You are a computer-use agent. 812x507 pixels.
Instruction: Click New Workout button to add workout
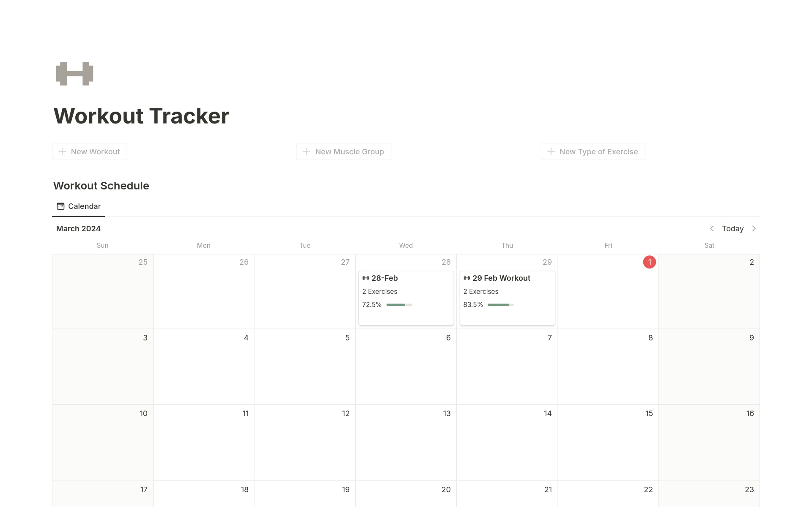(89, 151)
